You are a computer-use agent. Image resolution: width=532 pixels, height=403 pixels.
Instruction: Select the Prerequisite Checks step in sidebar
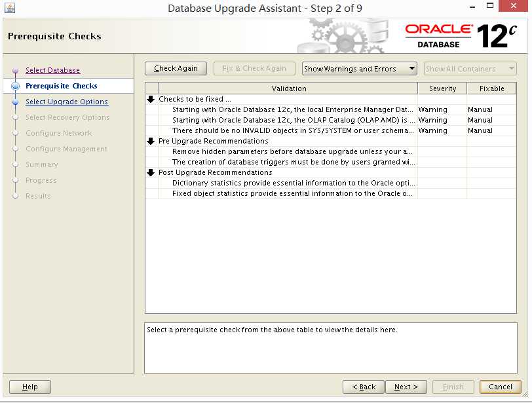click(62, 86)
